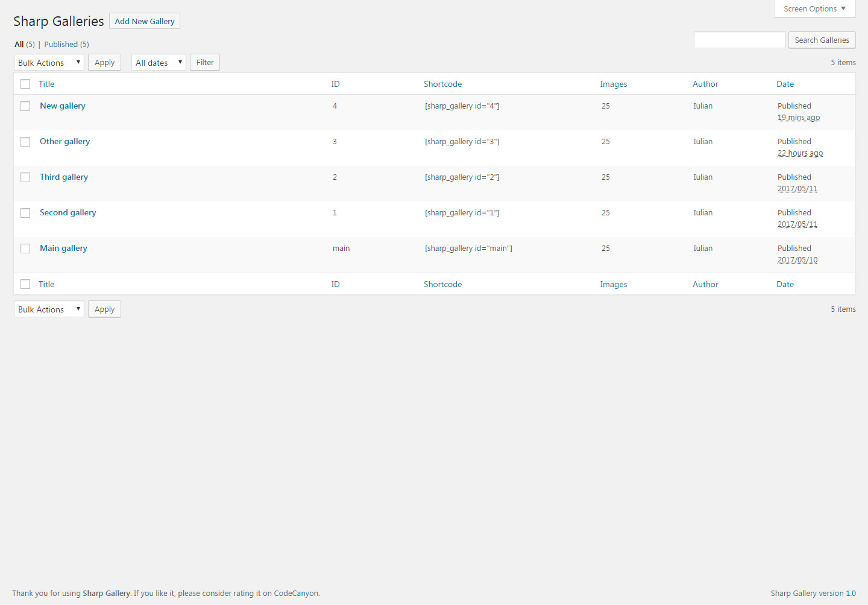This screenshot has width=868, height=605.
Task: Show the Published galleries view
Action: 61,45
